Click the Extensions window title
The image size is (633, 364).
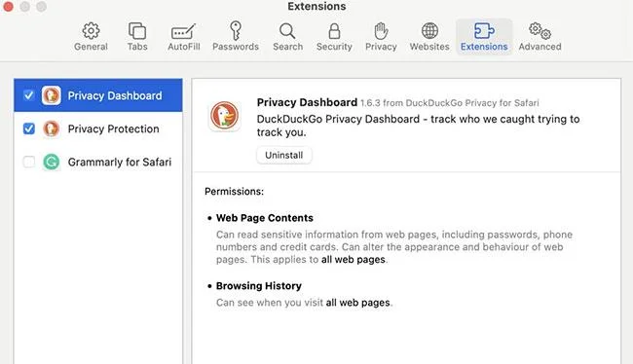tap(316, 6)
